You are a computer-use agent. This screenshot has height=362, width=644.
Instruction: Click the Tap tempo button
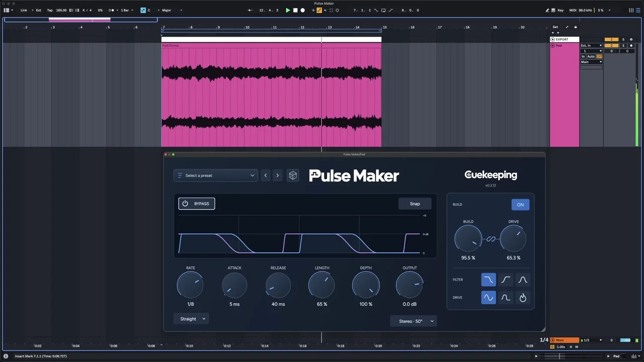[x=50, y=10]
